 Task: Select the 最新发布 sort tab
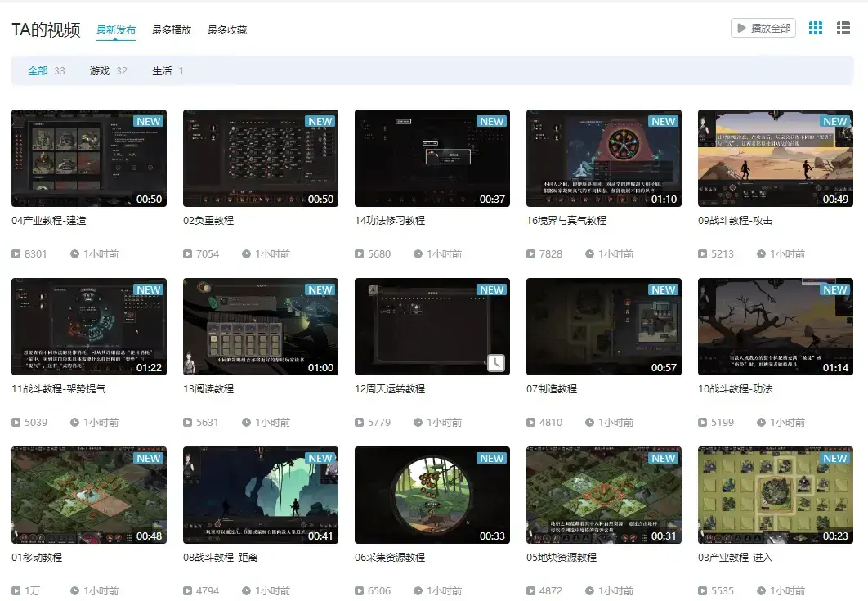pos(117,29)
